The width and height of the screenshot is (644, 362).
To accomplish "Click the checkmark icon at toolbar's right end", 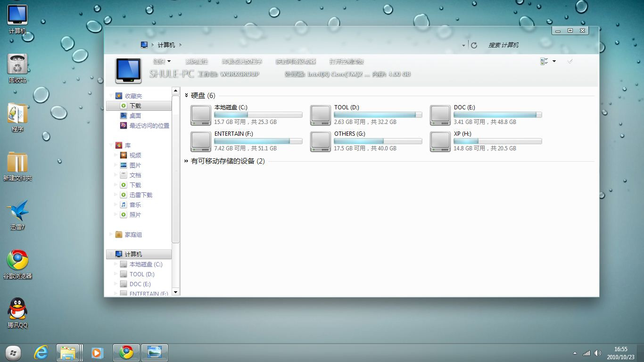I will point(570,61).
